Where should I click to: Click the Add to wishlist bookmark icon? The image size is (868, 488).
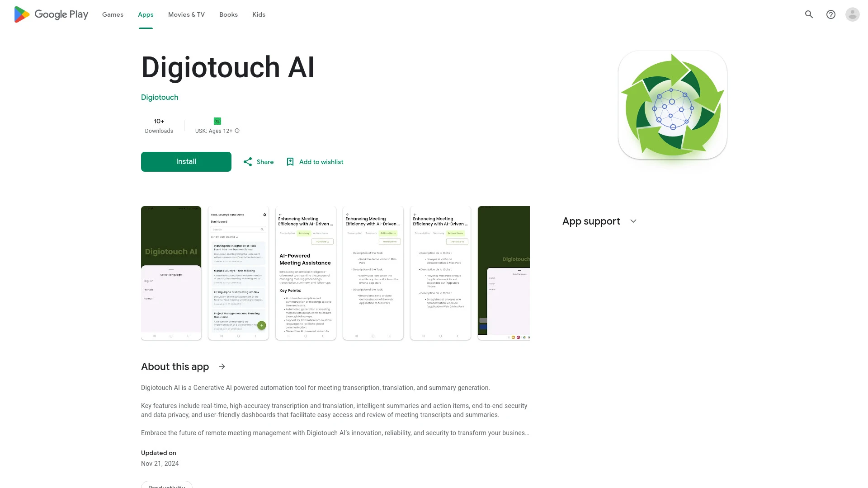coord(290,161)
